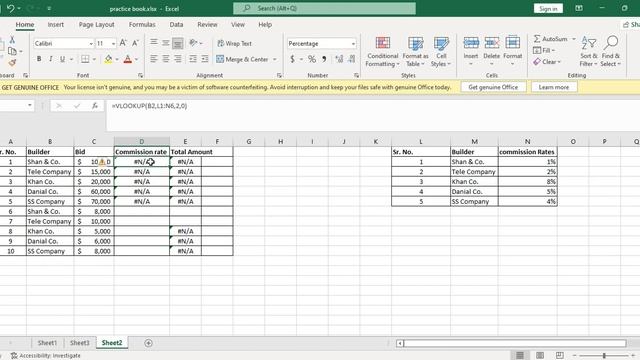Viewport: 640px width, 360px height.
Task: Apply the Fill Color bucket
Action: coord(108,59)
